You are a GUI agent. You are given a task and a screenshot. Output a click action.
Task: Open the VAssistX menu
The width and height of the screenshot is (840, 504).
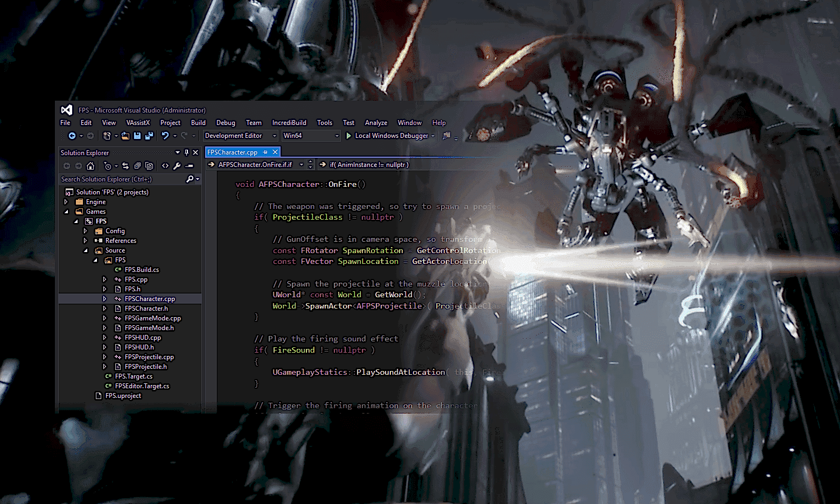pos(138,123)
